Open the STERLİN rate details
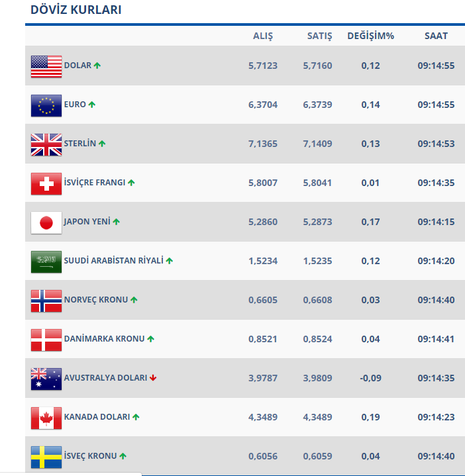The image size is (465, 476). click(x=80, y=144)
